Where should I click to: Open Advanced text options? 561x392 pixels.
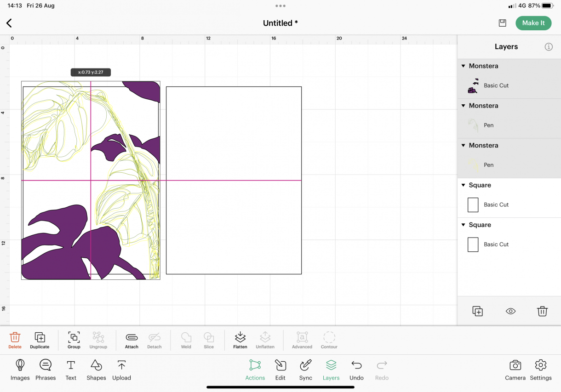pos(302,341)
